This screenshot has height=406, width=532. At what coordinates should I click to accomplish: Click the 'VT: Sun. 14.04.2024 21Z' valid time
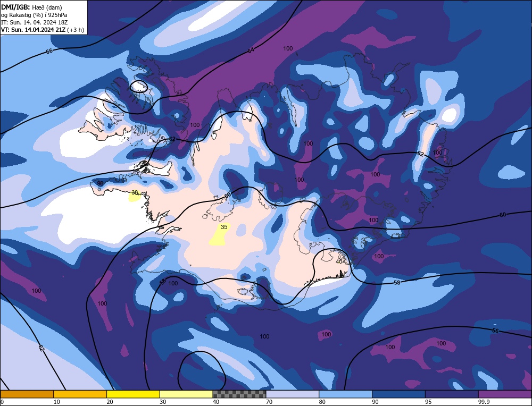[x=34, y=30]
